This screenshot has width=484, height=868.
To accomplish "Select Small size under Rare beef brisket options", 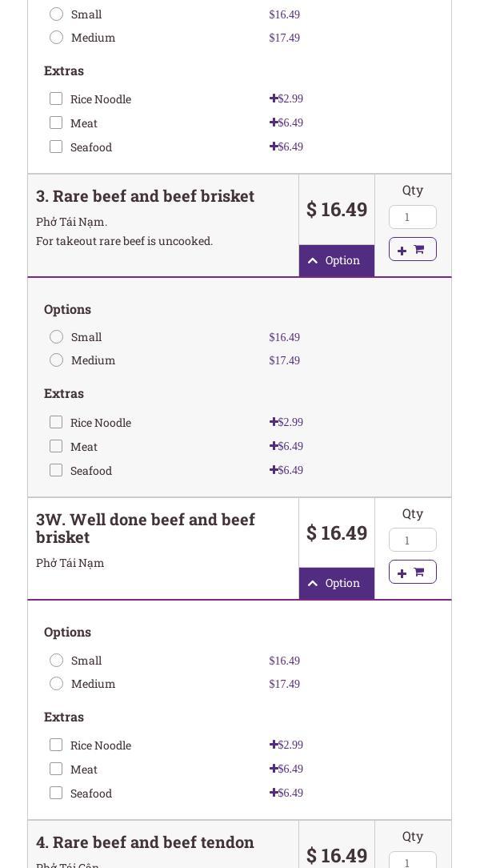I will [x=56, y=337].
